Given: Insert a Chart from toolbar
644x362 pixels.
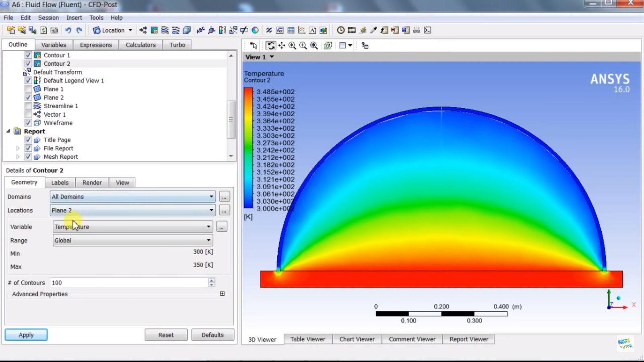Looking at the screenshot, I should click(x=301, y=30).
